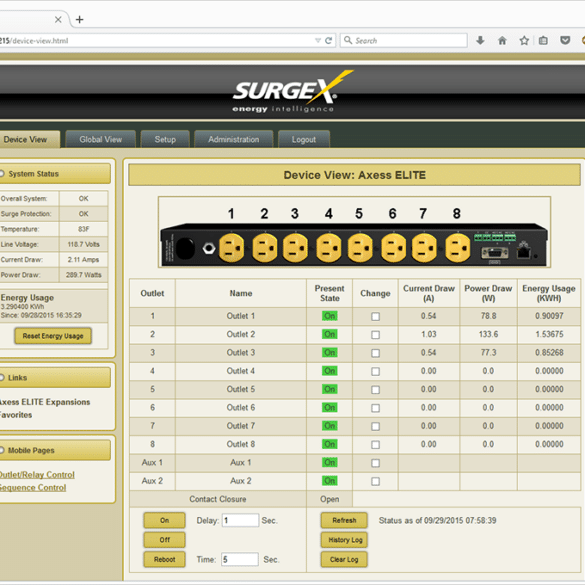Bookmark this page with the star icon
585x585 pixels.
[x=524, y=40]
